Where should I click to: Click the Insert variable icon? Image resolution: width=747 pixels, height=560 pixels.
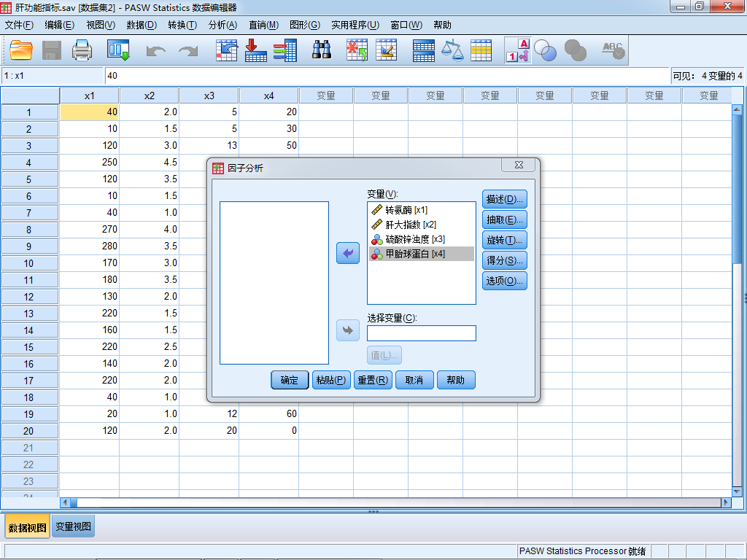387,50
